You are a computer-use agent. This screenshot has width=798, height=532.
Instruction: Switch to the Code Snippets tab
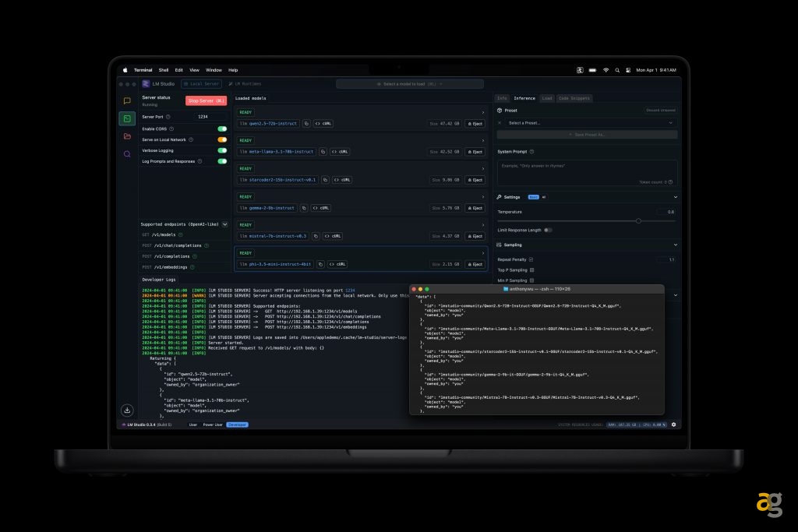click(574, 98)
